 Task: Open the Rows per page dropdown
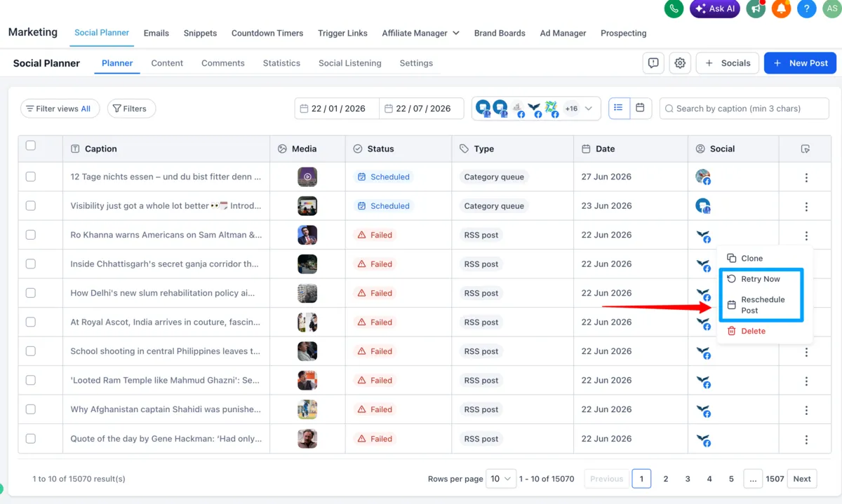coord(502,479)
